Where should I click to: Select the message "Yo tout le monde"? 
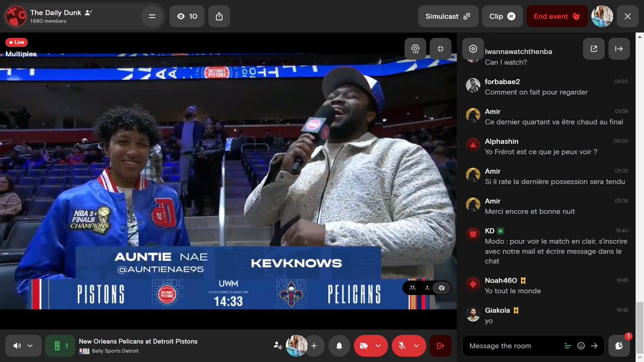(x=513, y=291)
